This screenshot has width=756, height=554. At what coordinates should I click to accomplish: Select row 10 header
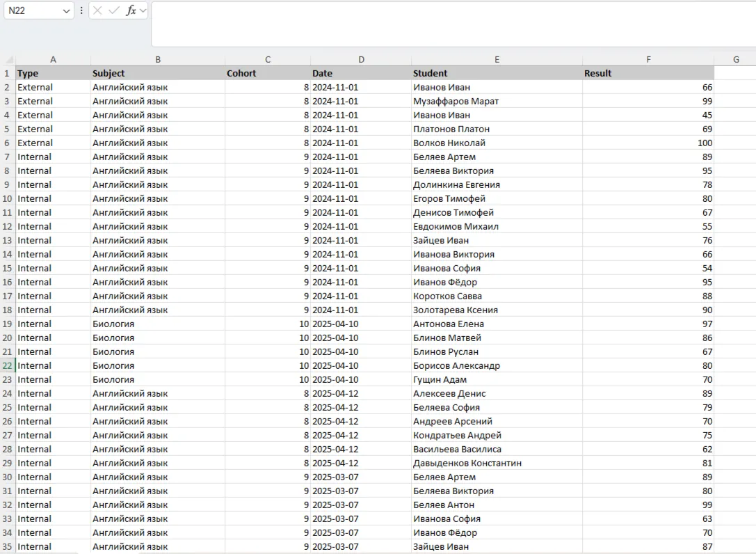tap(8, 198)
